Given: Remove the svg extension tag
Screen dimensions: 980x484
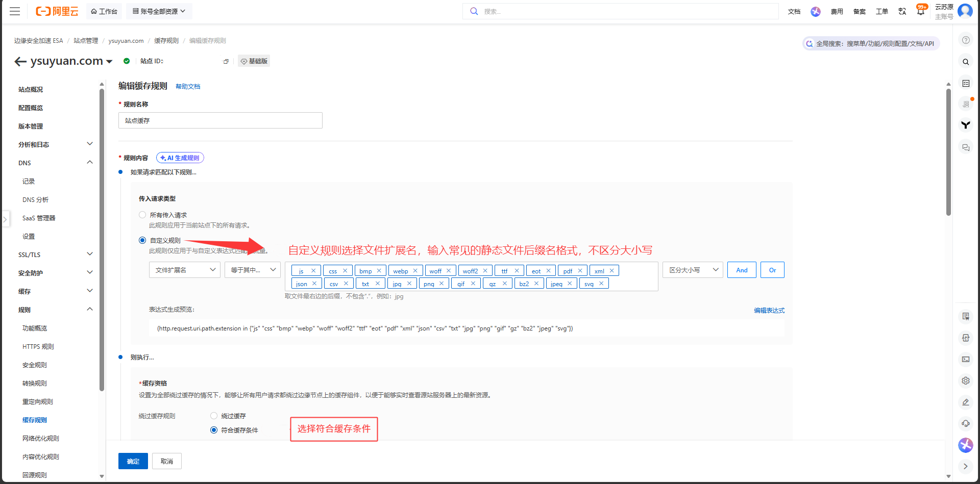Looking at the screenshot, I should coord(601,284).
